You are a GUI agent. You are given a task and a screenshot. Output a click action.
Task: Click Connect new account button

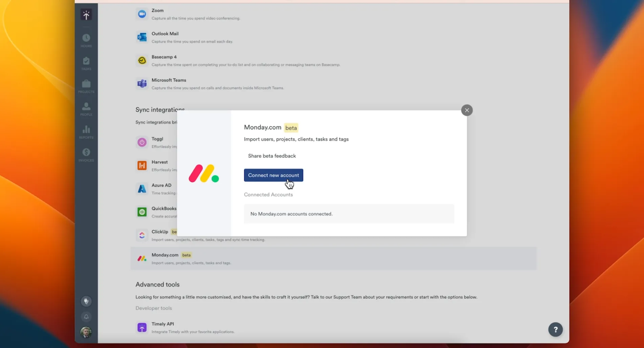tap(273, 175)
